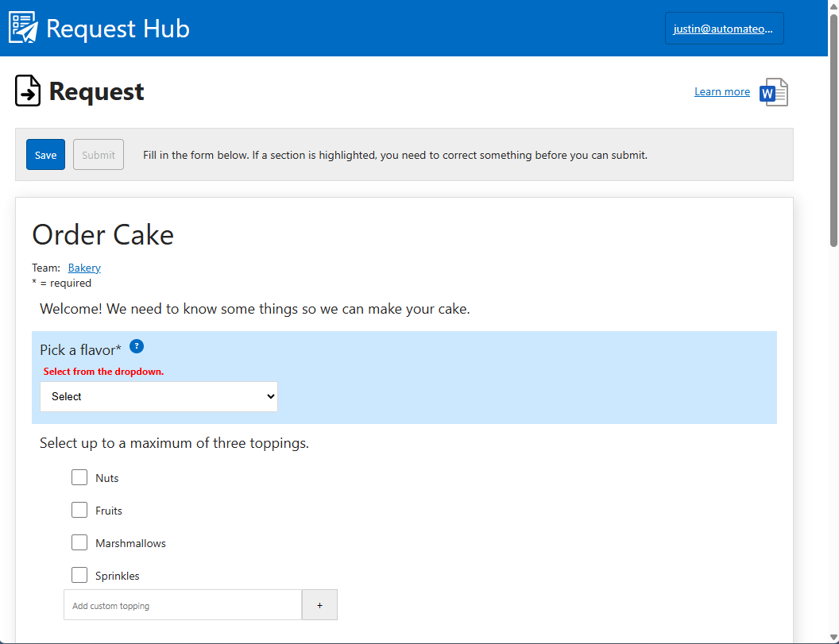Click the Submit button

click(x=99, y=155)
